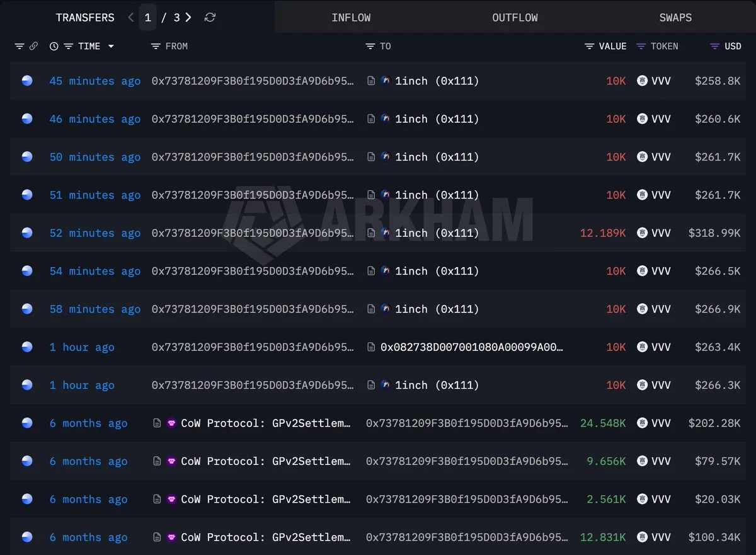Click the VVV token icon in the 45 minutes row
This screenshot has height=555, width=756.
(x=643, y=81)
